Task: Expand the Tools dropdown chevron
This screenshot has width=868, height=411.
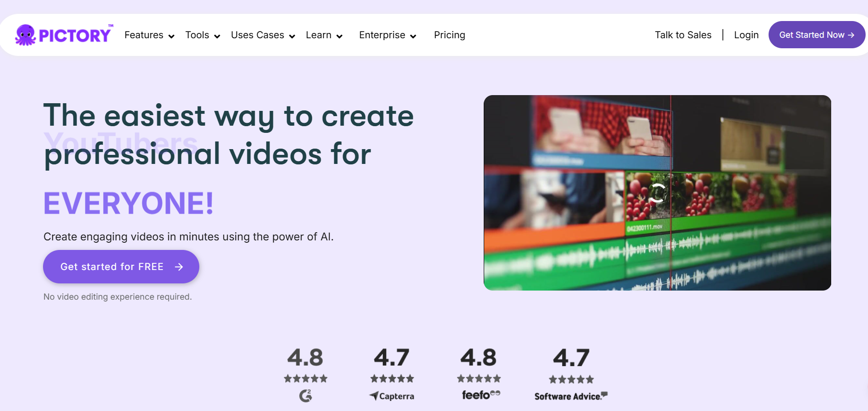Action: (x=217, y=36)
